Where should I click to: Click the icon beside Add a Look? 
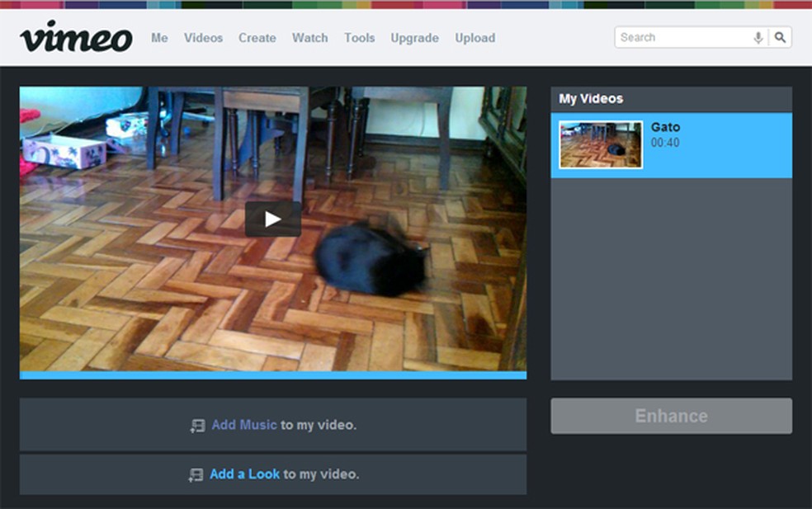tap(196, 475)
